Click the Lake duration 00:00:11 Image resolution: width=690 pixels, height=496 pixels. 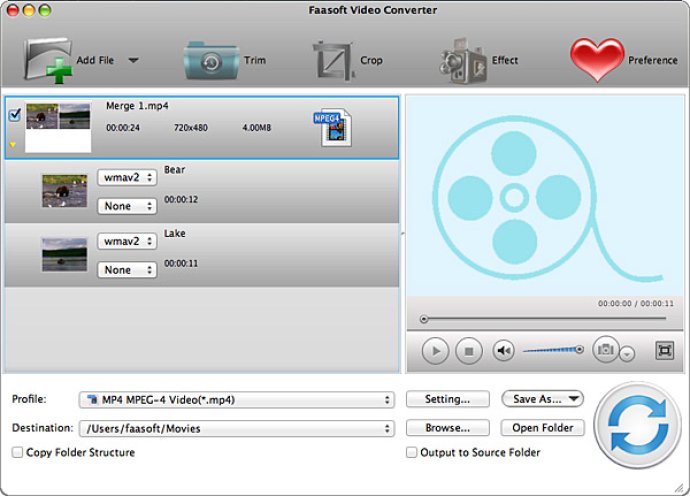[181, 264]
